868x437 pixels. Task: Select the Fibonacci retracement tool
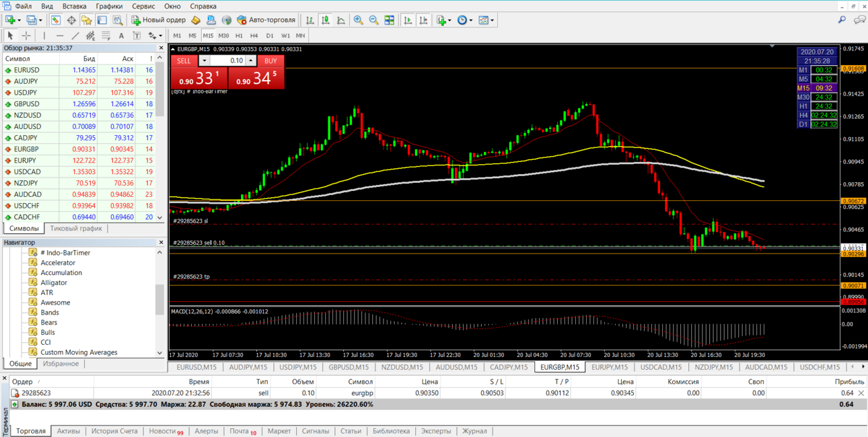click(x=106, y=36)
